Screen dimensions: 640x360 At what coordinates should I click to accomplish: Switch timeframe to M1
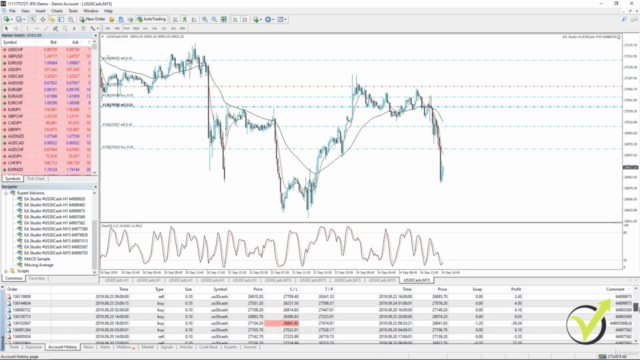click(108, 29)
